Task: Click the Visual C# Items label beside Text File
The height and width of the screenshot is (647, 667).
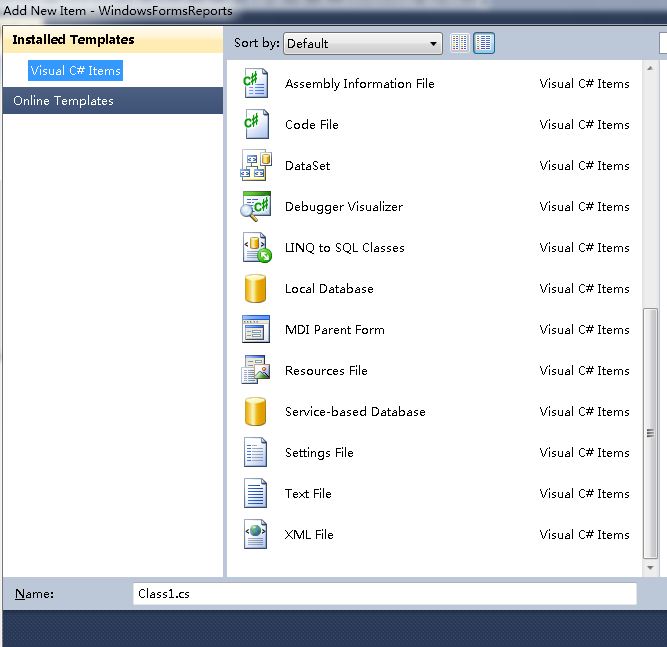Action: (584, 493)
